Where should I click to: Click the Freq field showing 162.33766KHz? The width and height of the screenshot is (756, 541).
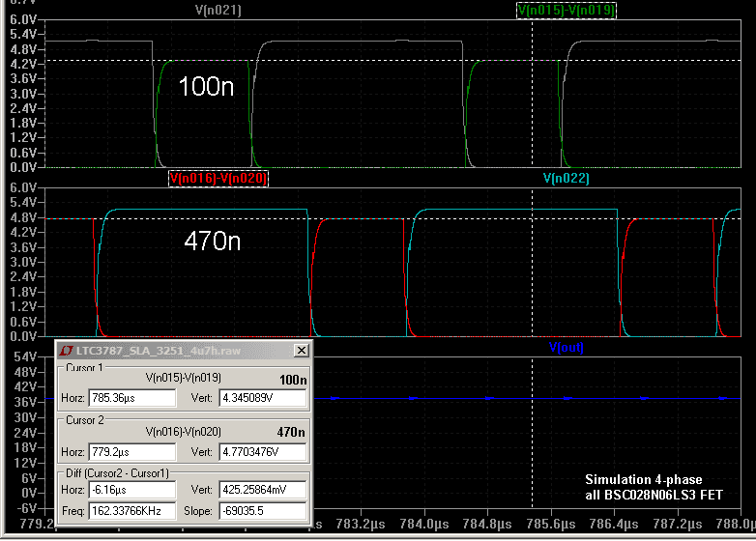tap(133, 509)
